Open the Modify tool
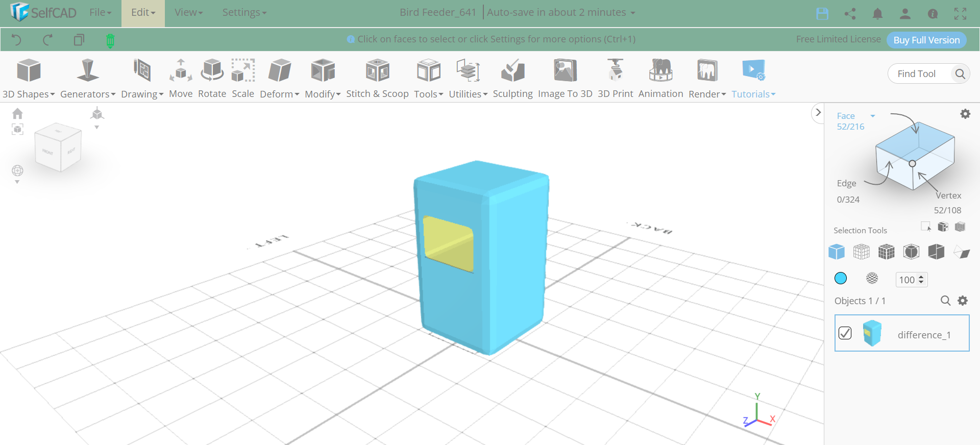The image size is (980, 445). (323, 70)
